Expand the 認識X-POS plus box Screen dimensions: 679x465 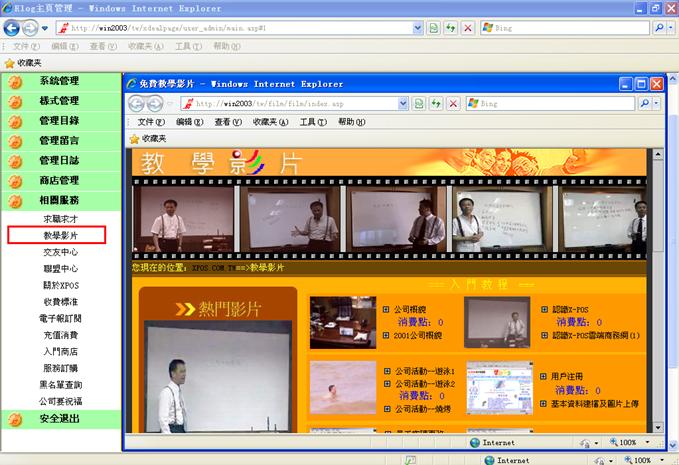point(544,310)
